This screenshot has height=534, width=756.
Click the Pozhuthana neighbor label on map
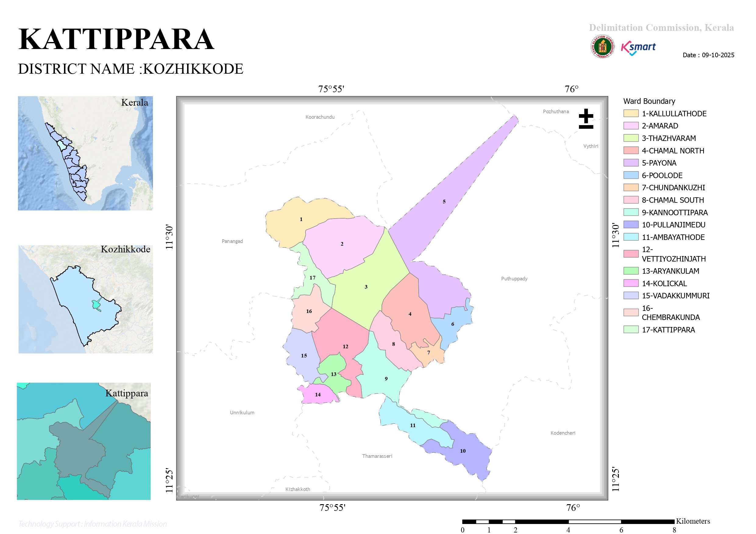[555, 111]
